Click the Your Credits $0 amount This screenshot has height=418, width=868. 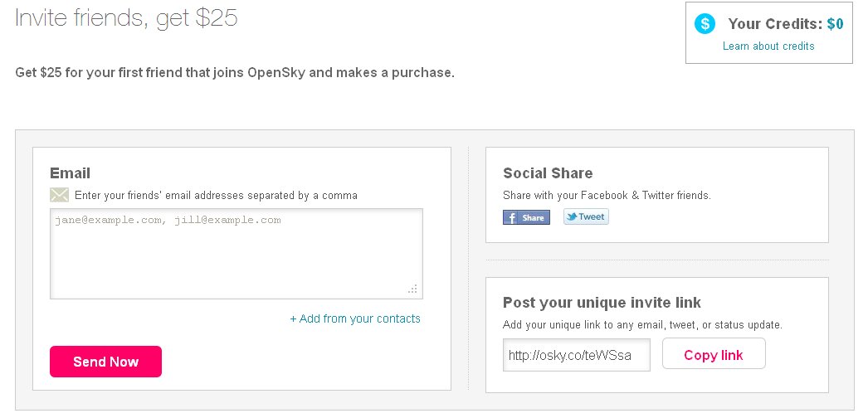835,24
